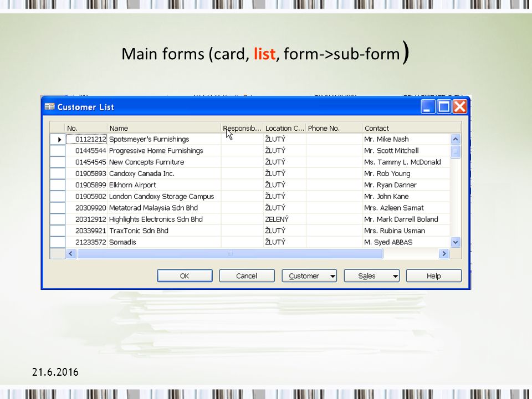
Task: Click the horizontal scrollbar thumb
Action: pos(230,253)
